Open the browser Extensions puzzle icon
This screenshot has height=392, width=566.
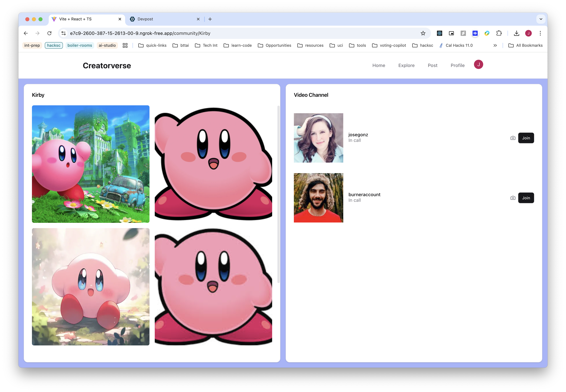click(499, 33)
